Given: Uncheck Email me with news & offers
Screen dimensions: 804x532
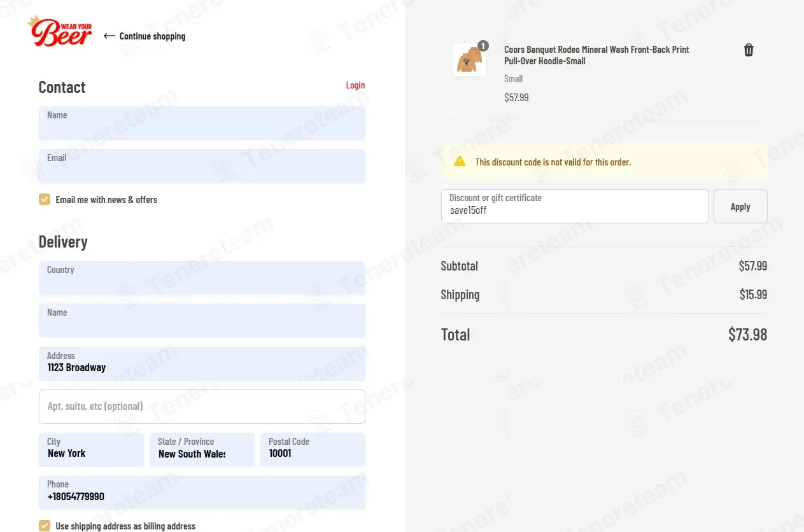Looking at the screenshot, I should (45, 199).
